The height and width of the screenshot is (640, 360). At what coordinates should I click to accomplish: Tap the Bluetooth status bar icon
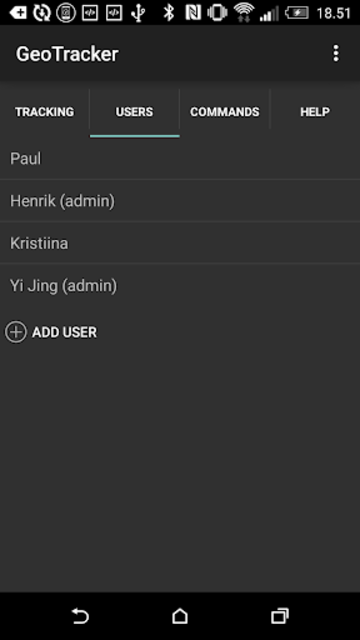pos(168,13)
